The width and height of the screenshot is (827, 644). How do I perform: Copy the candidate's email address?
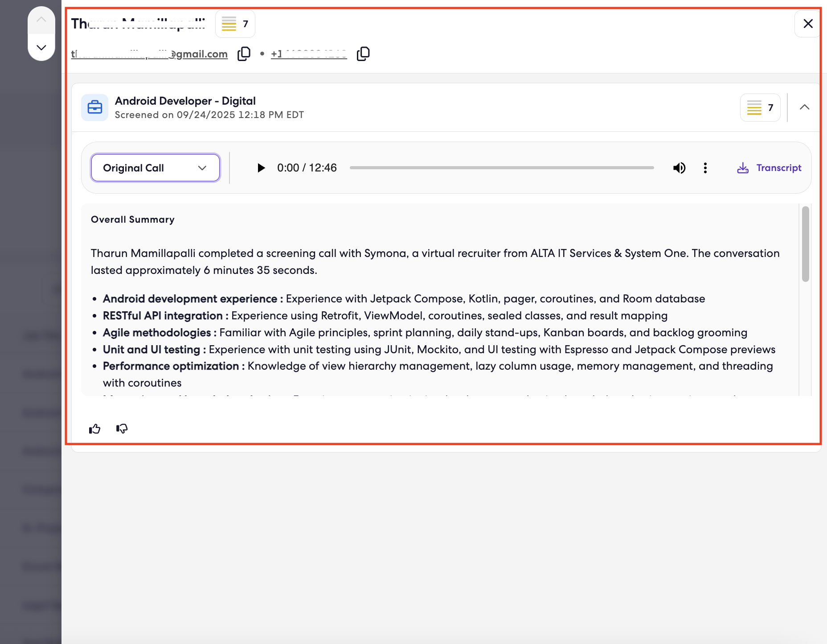point(244,54)
